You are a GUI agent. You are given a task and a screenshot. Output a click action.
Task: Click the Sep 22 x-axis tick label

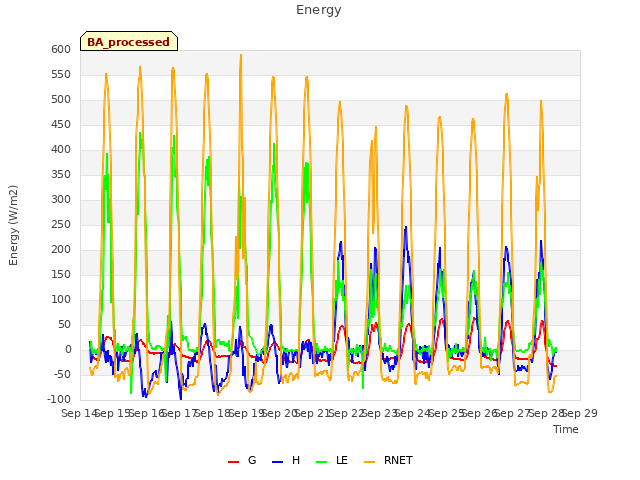coord(346,413)
